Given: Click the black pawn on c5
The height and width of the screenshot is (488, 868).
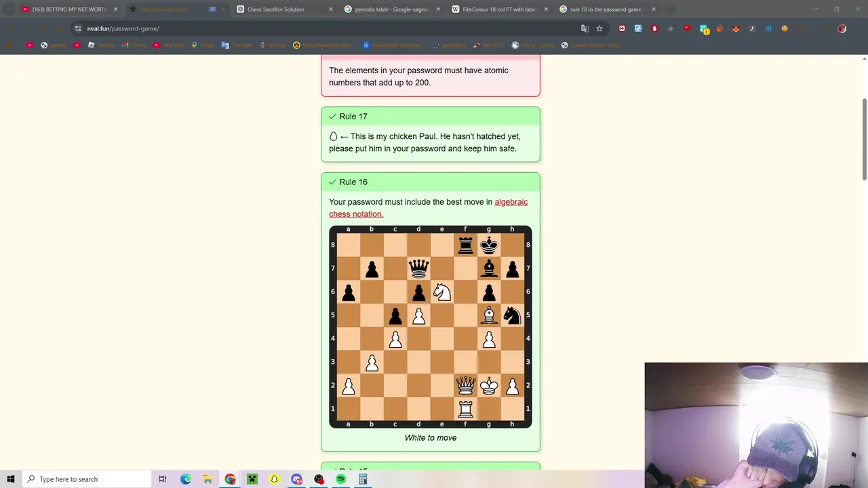Looking at the screenshot, I should pos(395,315).
